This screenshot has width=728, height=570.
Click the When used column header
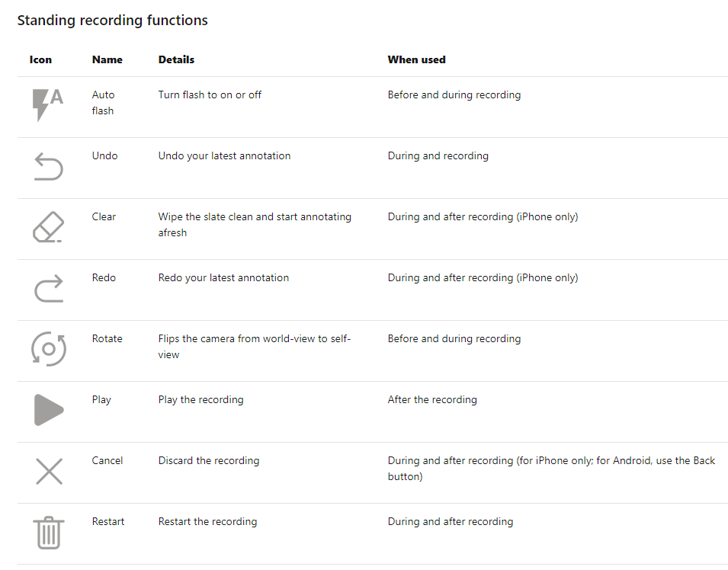(416, 59)
